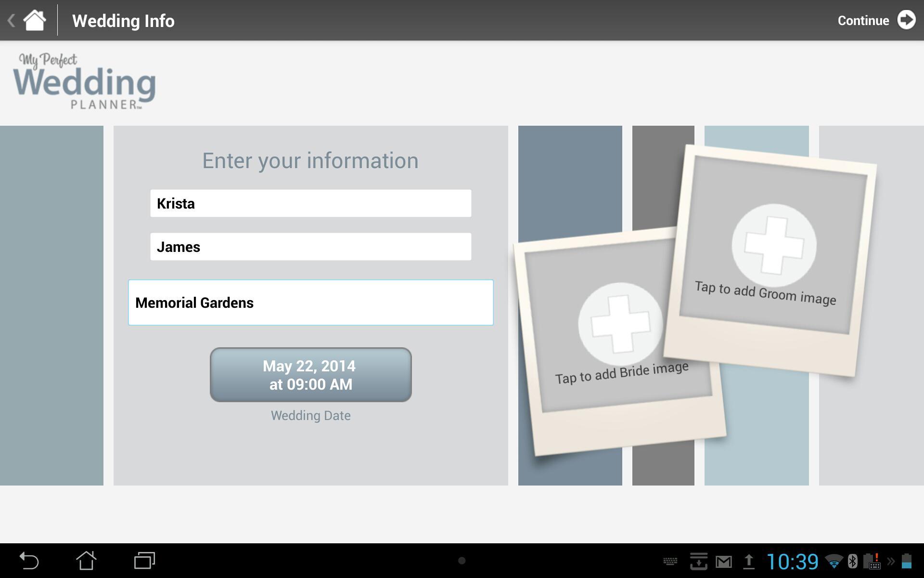The width and height of the screenshot is (924, 578).
Task: Open wedding date picker button
Action: (310, 375)
